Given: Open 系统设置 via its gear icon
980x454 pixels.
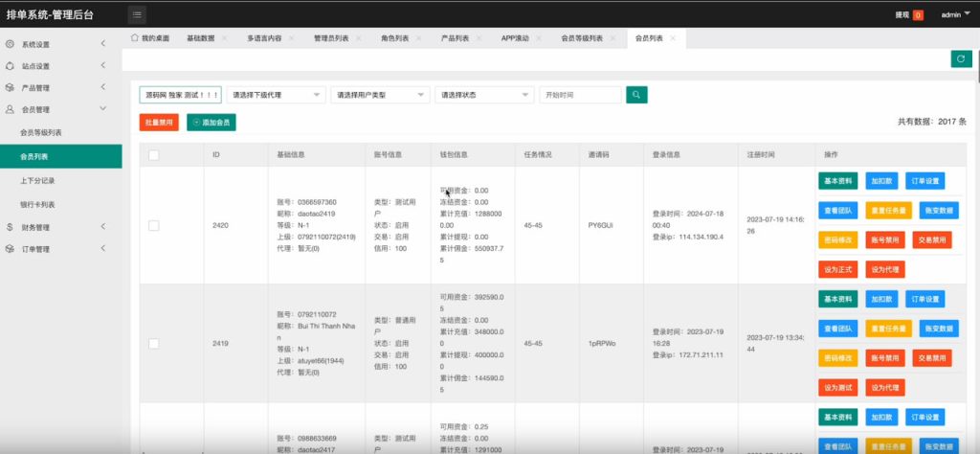Looking at the screenshot, I should click(10, 44).
